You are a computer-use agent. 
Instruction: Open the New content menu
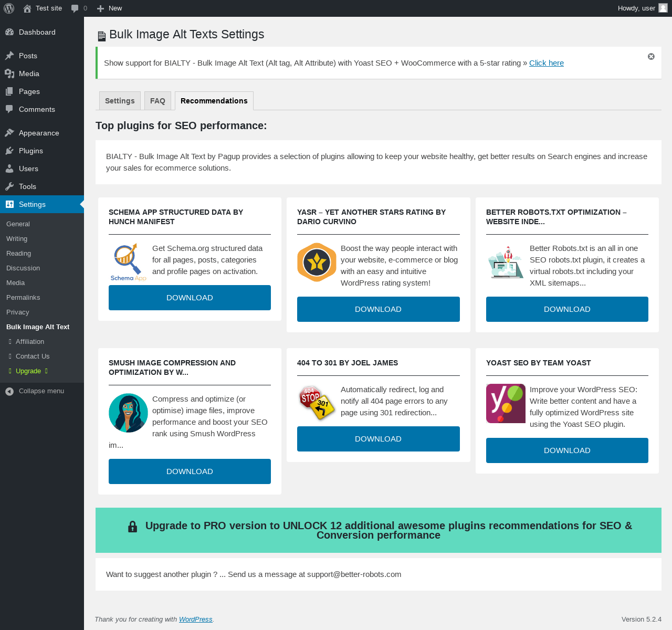click(x=109, y=8)
